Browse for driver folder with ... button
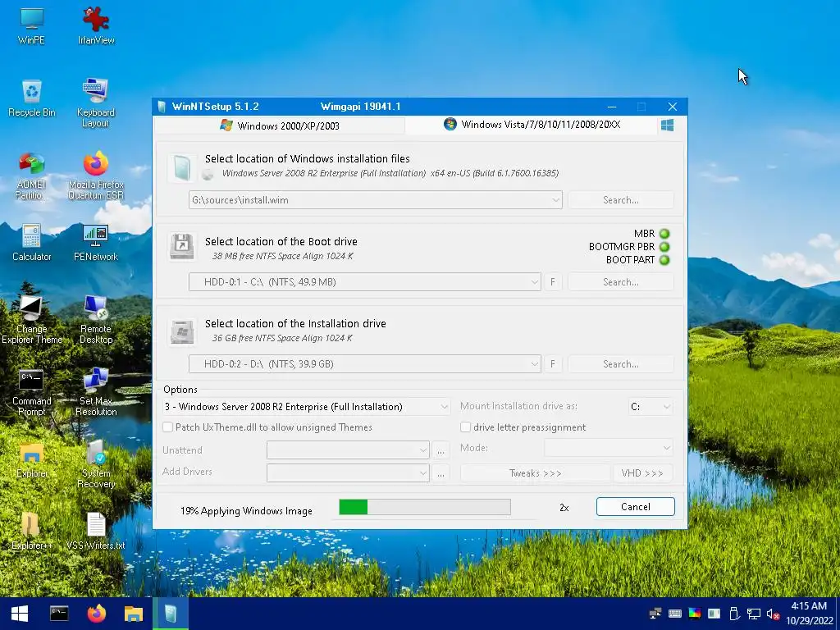840x630 pixels. 441,473
